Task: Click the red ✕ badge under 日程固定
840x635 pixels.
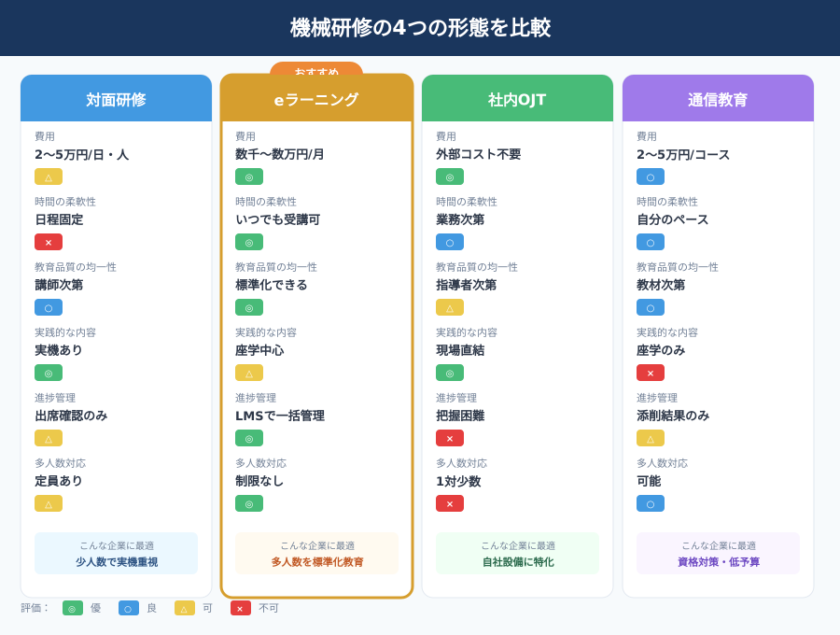Action: [49, 242]
